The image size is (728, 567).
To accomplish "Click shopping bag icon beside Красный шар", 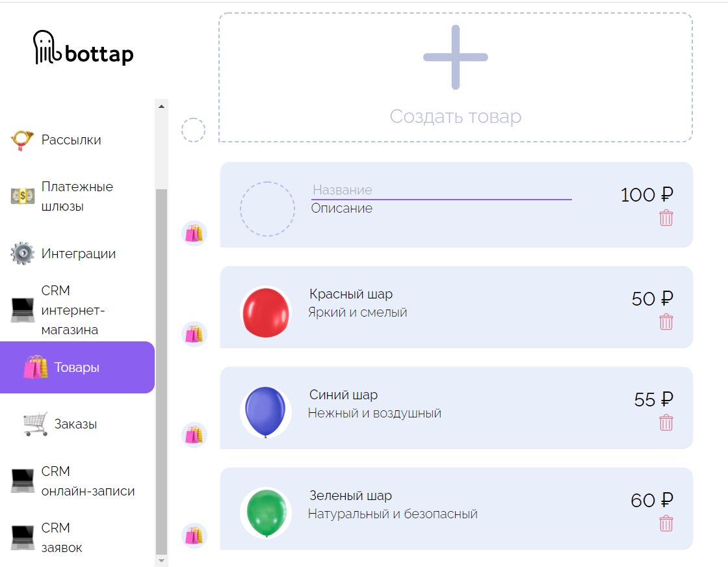I will point(194,334).
